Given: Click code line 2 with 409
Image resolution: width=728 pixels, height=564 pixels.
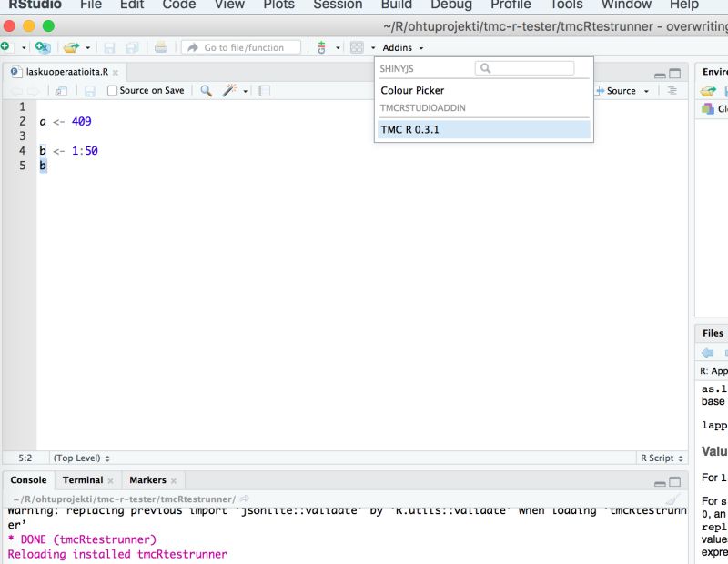Looking at the screenshot, I should point(66,121).
